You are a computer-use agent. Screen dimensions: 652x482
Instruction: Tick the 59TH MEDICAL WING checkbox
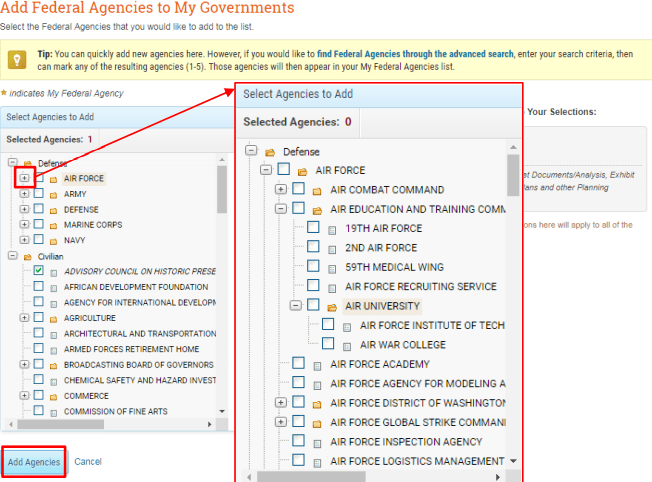313,267
